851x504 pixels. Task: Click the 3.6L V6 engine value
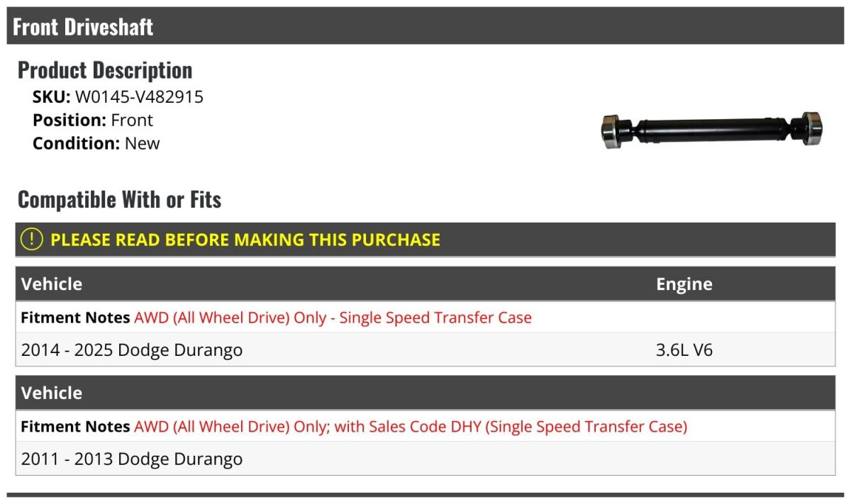[x=684, y=350]
